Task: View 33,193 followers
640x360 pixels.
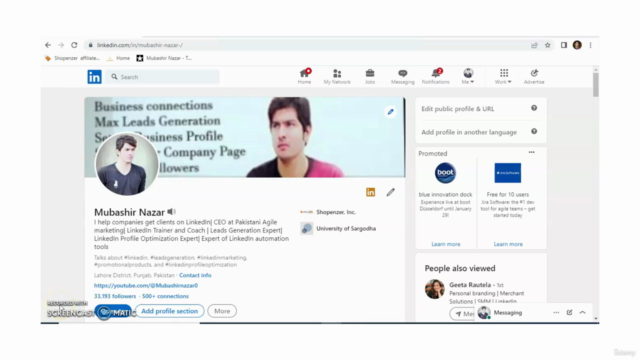Action: click(115, 296)
